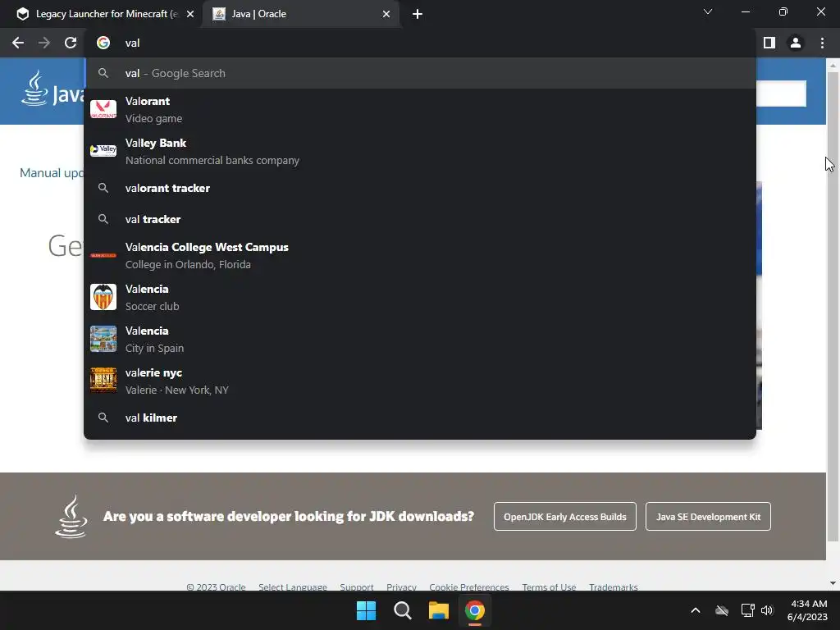
Task: Choose the Valley Bank suggestion
Action: 420,151
